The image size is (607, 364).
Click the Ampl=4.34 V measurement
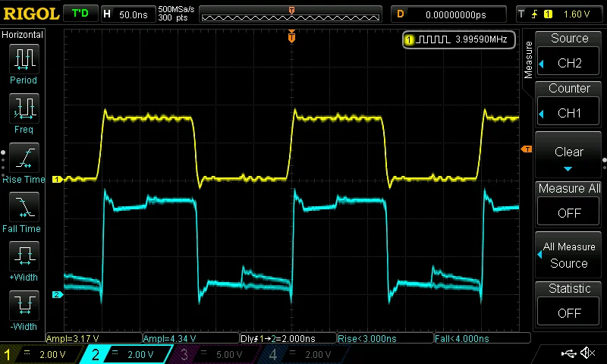pyautogui.click(x=191, y=338)
